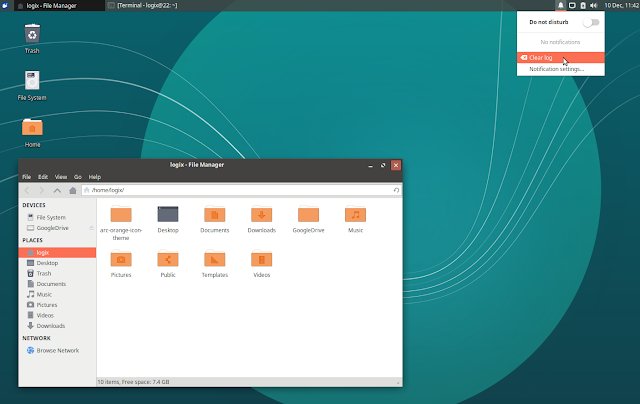The image size is (640, 404).
Task: Click the notification bell panel icon
Action: pyautogui.click(x=560, y=5)
